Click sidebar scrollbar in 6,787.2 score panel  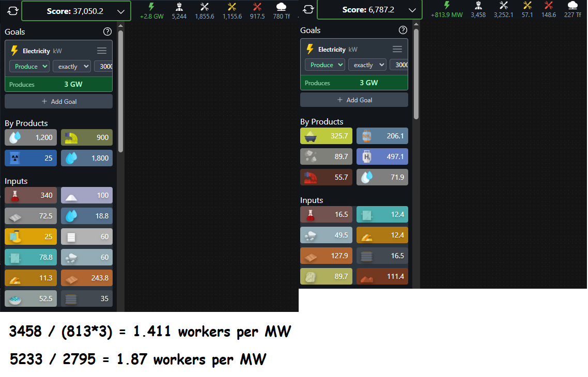416,74
